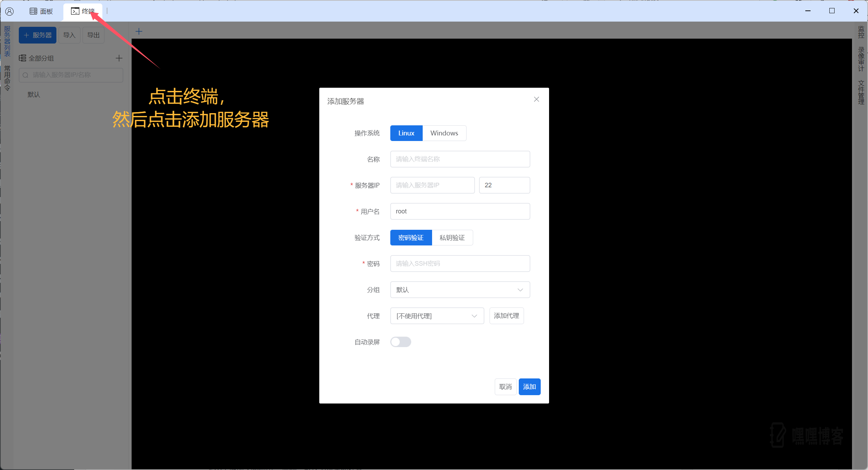
Task: 点击标签栏上的加号新建终端标签
Action: (138, 31)
